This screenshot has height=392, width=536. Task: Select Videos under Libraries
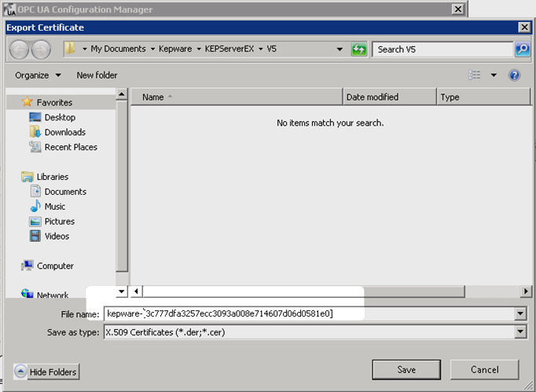click(x=57, y=236)
